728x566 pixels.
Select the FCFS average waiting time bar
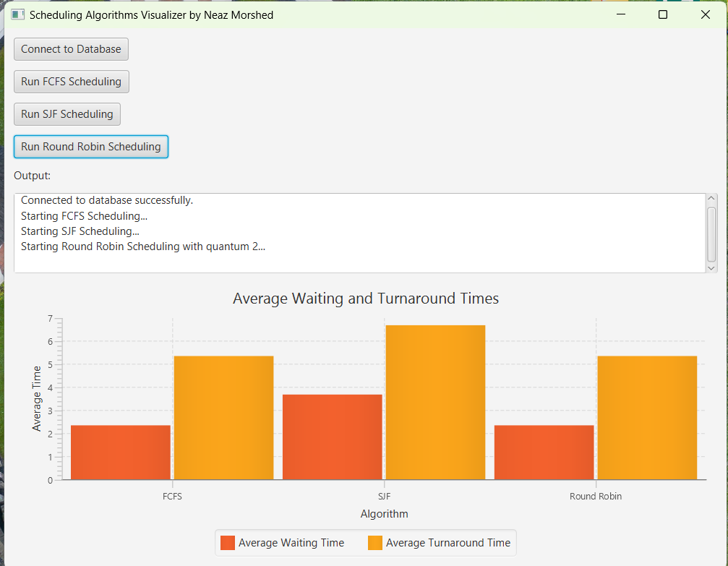coord(120,453)
